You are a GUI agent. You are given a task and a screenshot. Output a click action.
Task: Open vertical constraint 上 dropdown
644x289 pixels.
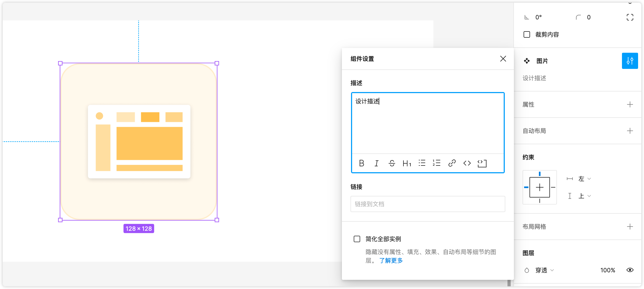(584, 196)
